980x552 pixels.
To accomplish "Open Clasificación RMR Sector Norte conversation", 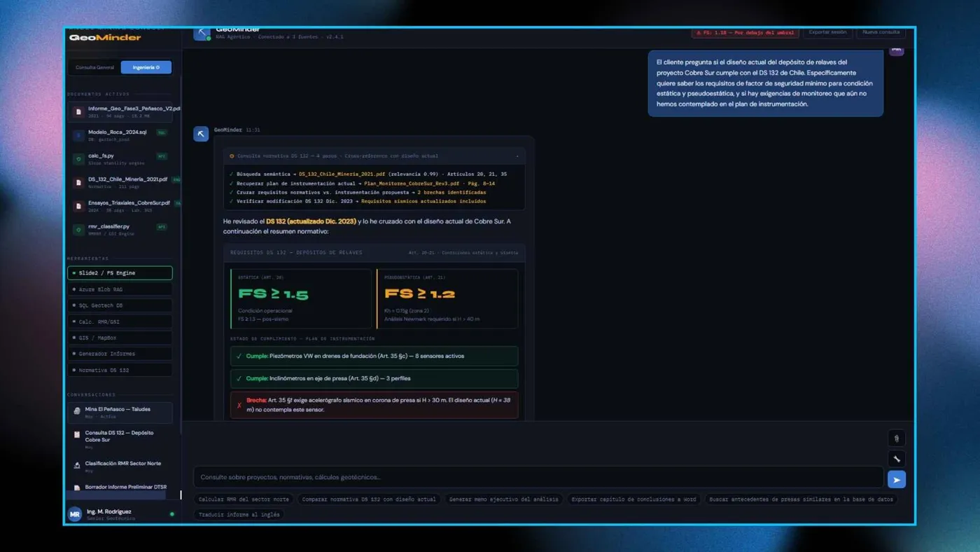I will point(120,467).
